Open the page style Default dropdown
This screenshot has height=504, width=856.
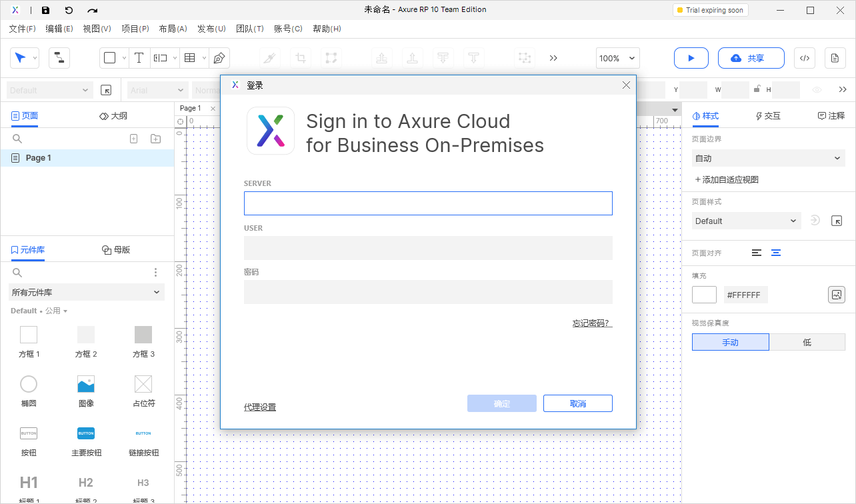pos(746,221)
